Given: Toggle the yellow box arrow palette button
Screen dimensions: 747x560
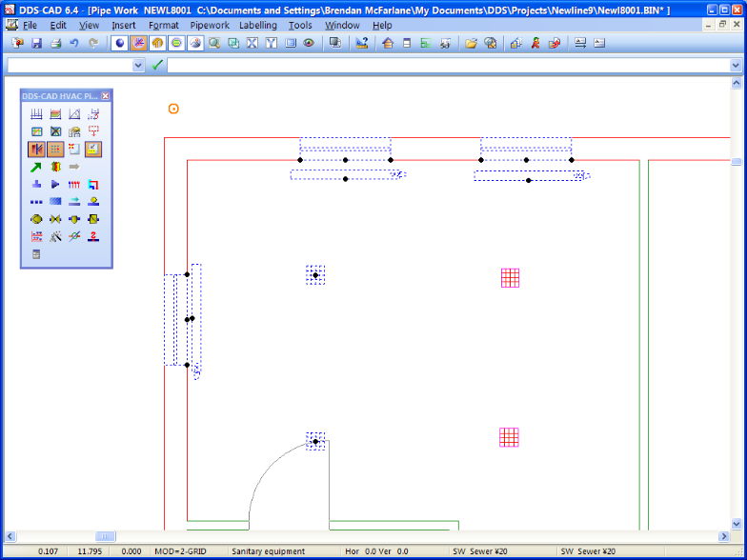Looking at the screenshot, I should click(x=93, y=150).
